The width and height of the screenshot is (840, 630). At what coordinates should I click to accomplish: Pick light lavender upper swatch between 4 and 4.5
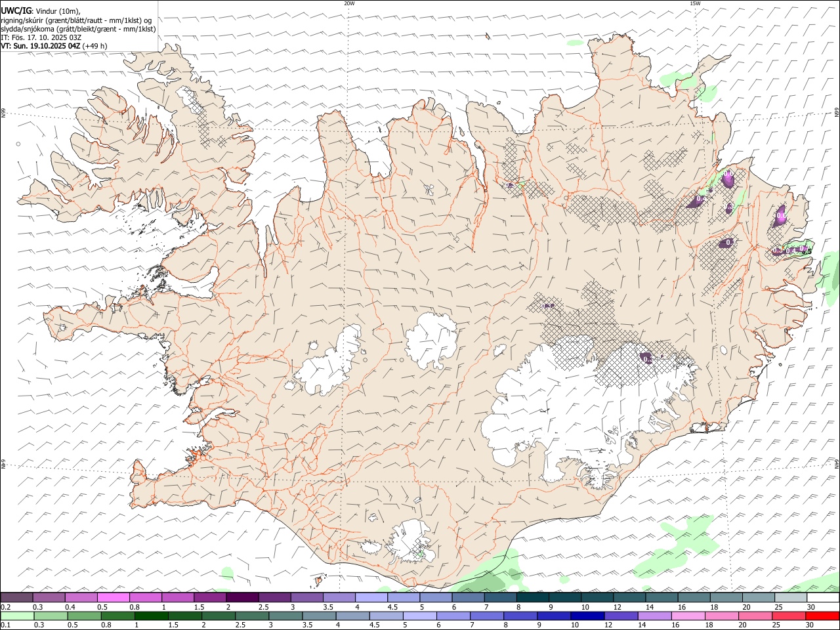pyautogui.click(x=371, y=598)
